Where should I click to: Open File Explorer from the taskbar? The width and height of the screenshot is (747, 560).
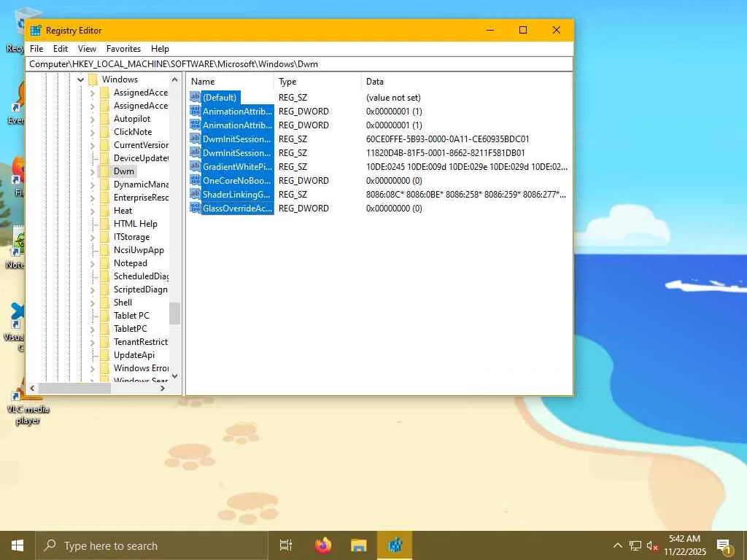click(x=358, y=545)
